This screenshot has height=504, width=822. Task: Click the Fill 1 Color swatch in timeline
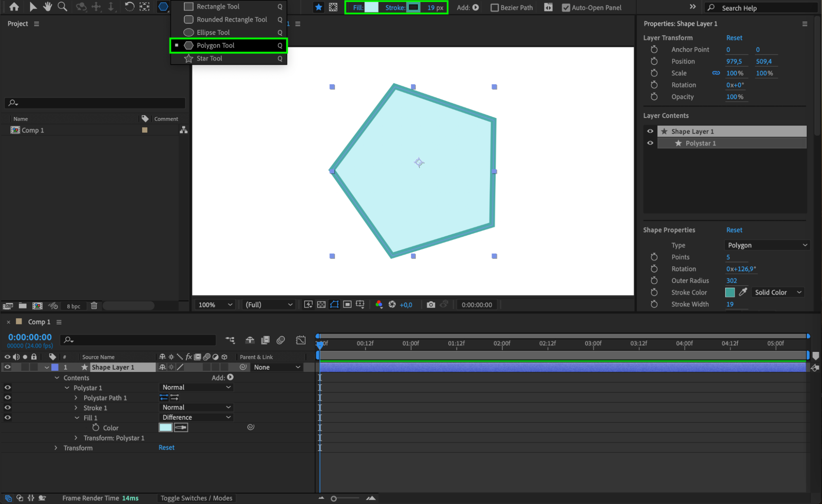(165, 428)
